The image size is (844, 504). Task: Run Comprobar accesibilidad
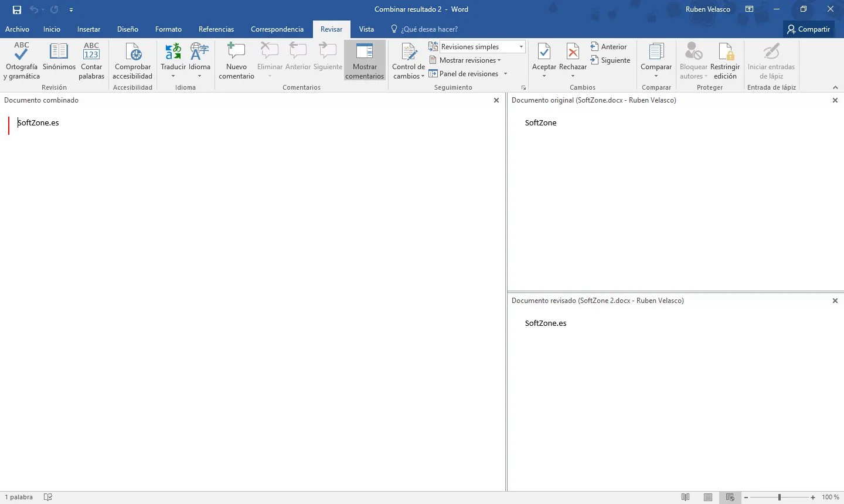coord(132,60)
